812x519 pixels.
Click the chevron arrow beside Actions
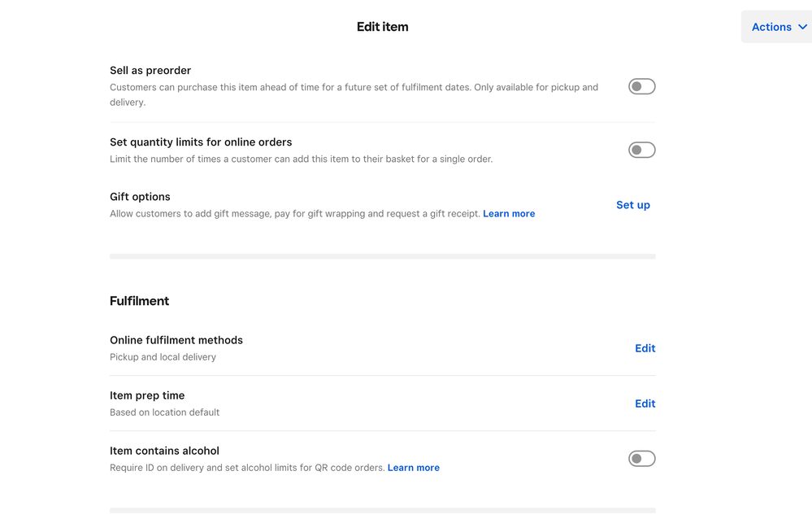(802, 27)
